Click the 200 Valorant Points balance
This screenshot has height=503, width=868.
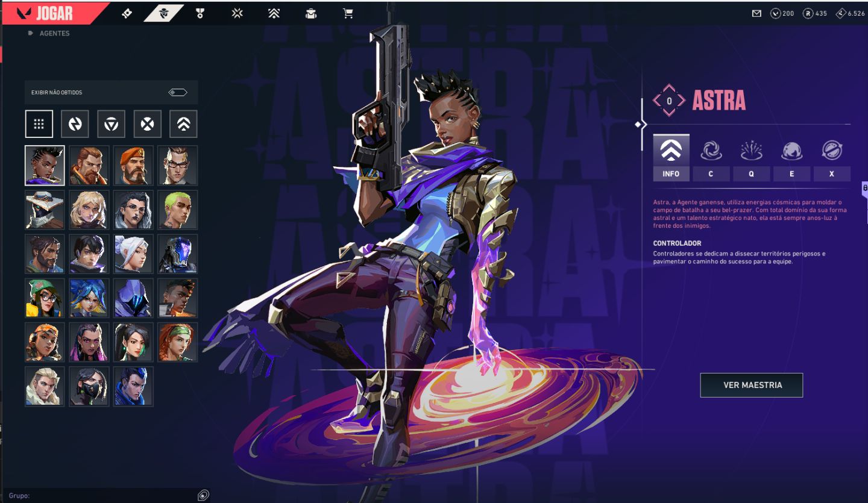(x=782, y=13)
